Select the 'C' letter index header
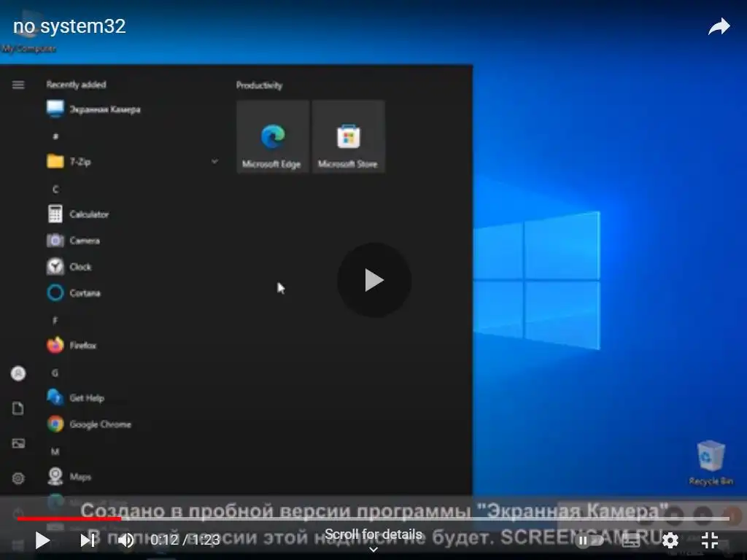Image resolution: width=747 pixels, height=560 pixels. (x=55, y=189)
